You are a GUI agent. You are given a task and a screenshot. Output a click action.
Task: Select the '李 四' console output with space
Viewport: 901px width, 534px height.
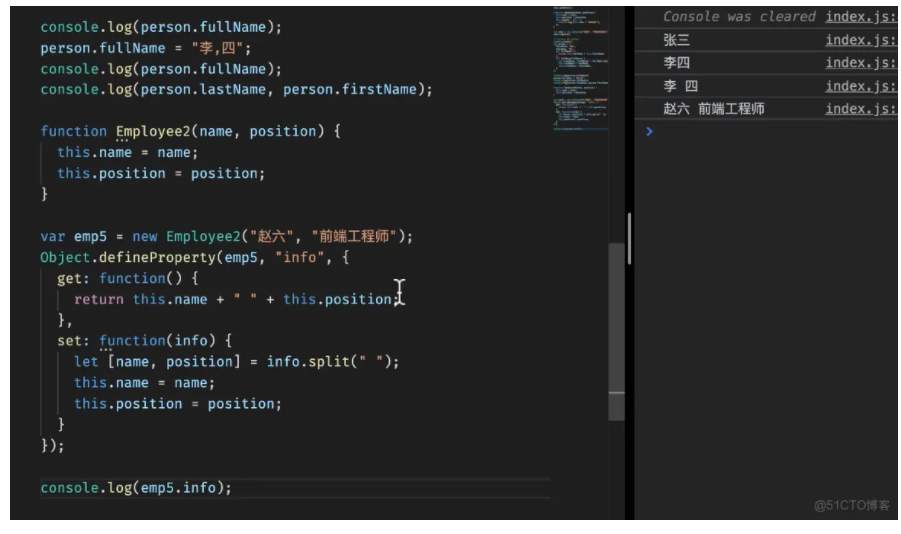(680, 86)
